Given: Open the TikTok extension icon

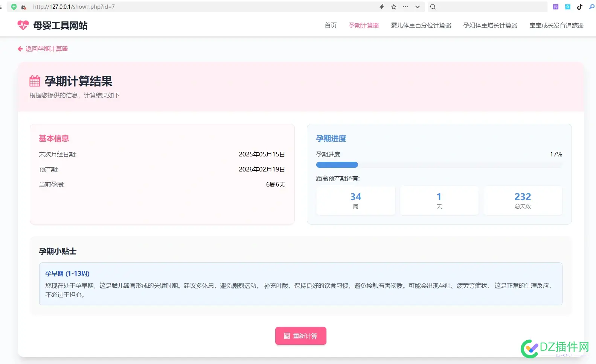Looking at the screenshot, I should (x=580, y=7).
